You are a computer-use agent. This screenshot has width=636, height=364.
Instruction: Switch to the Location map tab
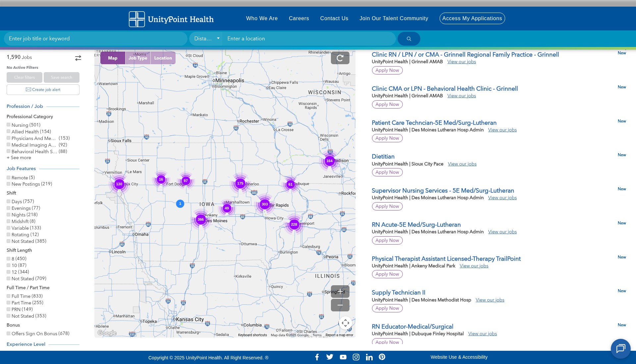click(163, 58)
